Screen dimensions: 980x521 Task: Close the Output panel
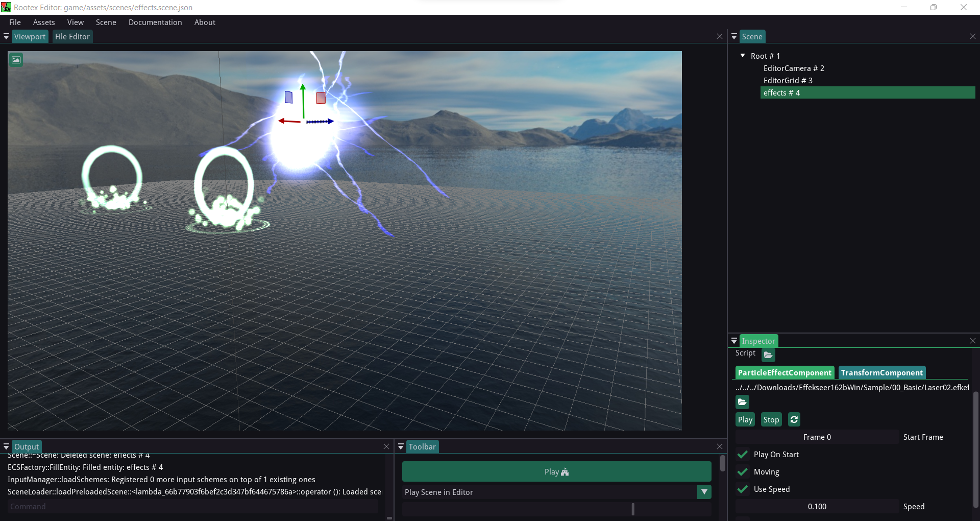pos(386,446)
